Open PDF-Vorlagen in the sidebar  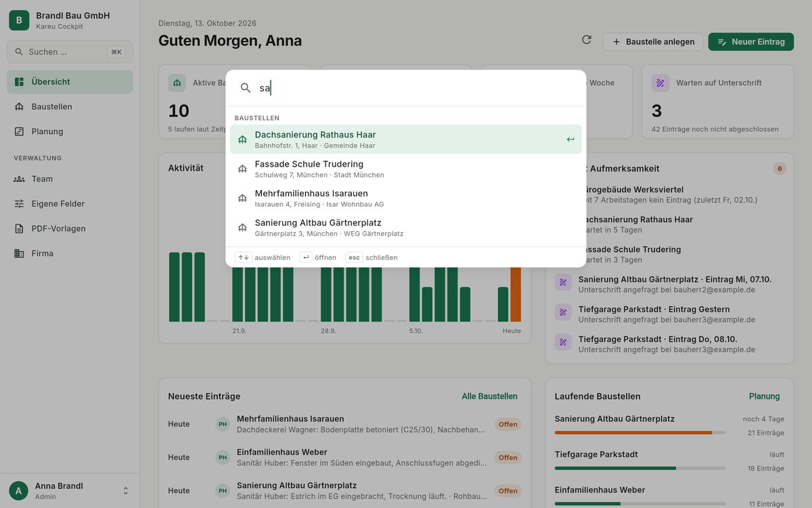(70, 228)
